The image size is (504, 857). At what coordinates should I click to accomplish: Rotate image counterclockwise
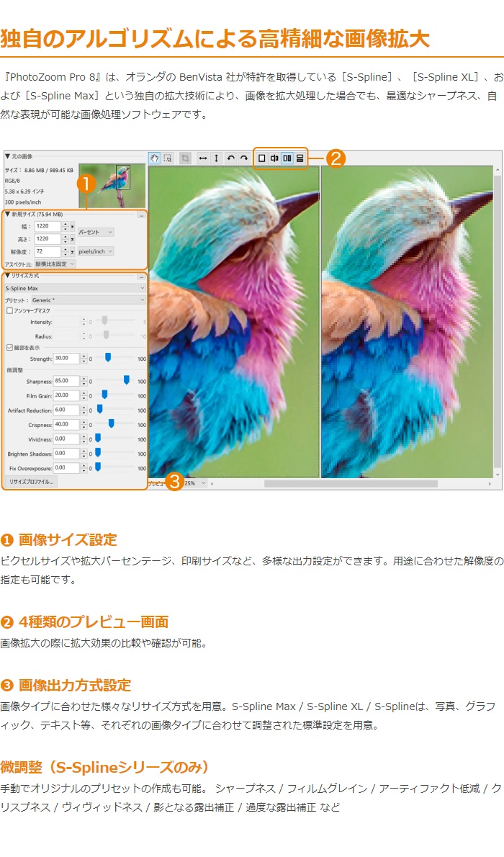click(230, 158)
